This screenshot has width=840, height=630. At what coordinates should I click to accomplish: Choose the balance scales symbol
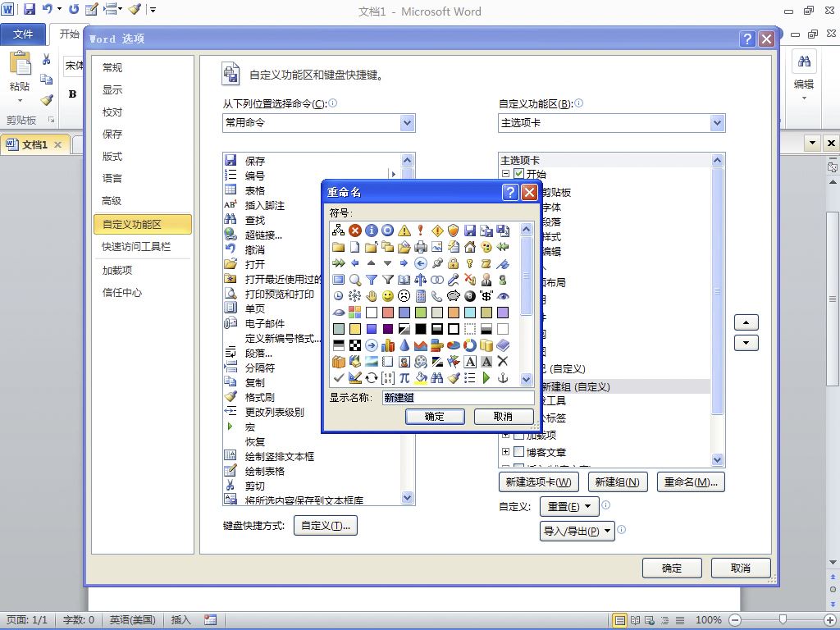[421, 280]
